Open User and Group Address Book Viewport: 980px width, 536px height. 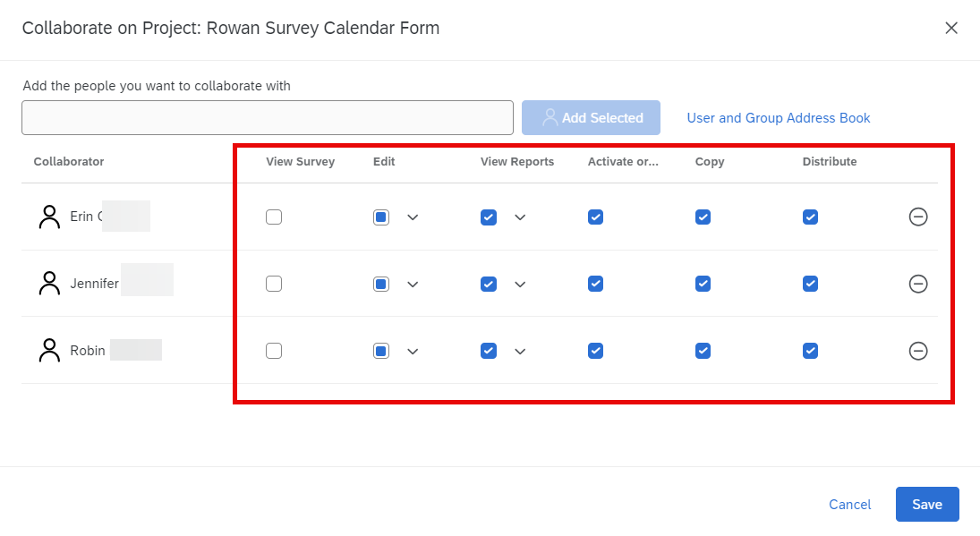tap(778, 118)
